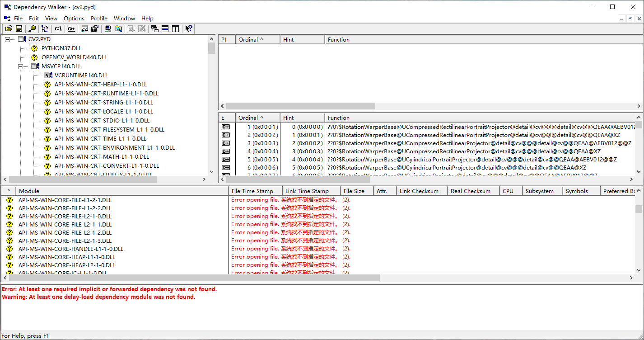Open module in external viewer icon
The image size is (644, 340).
pos(84,28)
